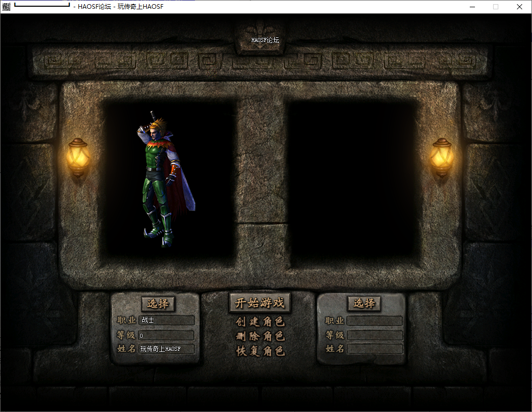This screenshot has width=532, height=412.
Task: Click the glowing lantern on the left wall
Action: click(78, 157)
